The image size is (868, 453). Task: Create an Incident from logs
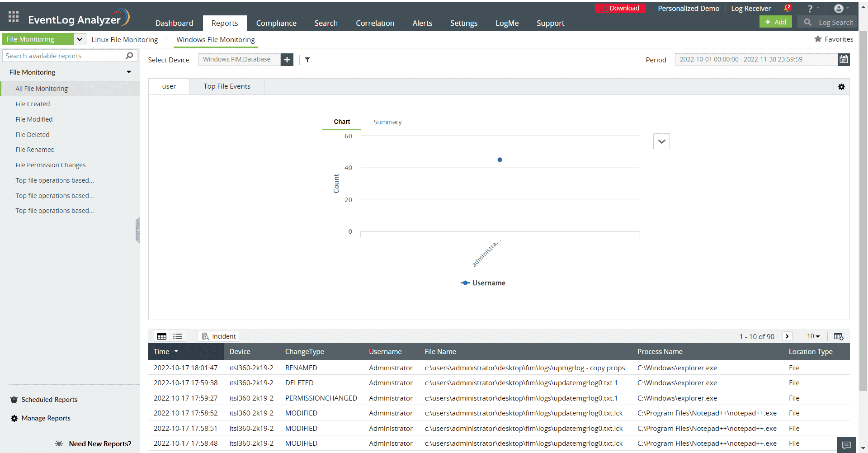click(x=219, y=336)
